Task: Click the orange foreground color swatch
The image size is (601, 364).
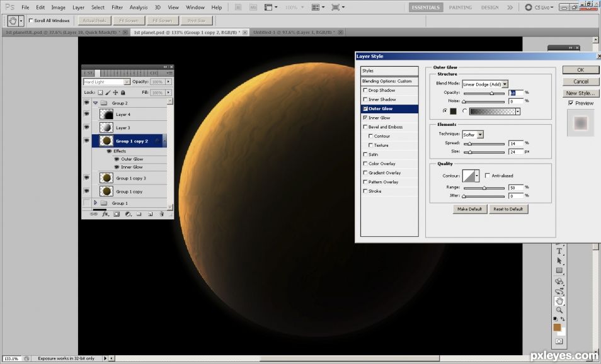Action: coord(556,327)
